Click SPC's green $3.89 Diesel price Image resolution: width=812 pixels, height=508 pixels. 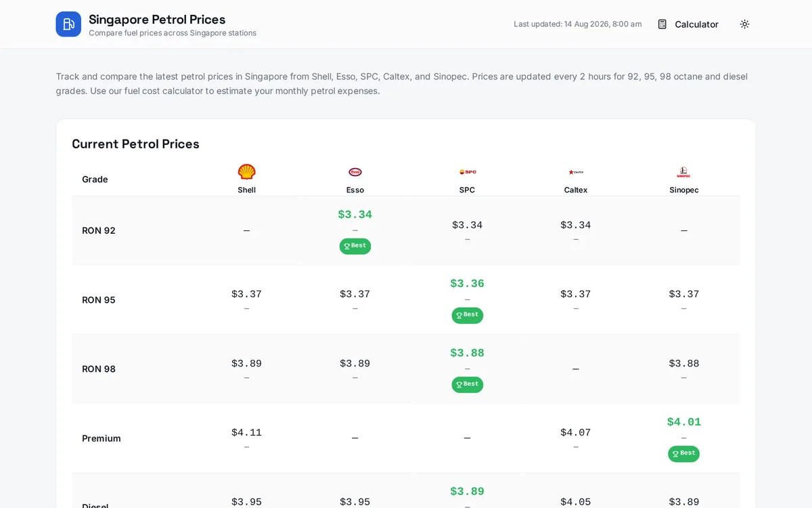point(468,491)
